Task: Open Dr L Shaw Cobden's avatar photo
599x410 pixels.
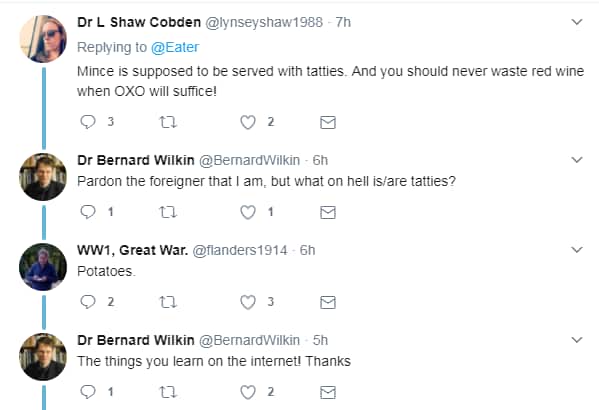Action: [43, 39]
